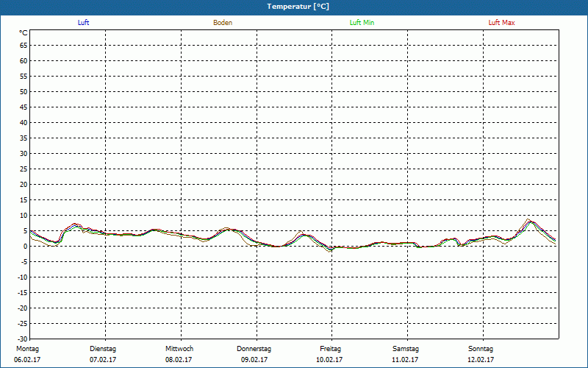
Task: Click the 40 value on the y-axis
Action: [24, 123]
